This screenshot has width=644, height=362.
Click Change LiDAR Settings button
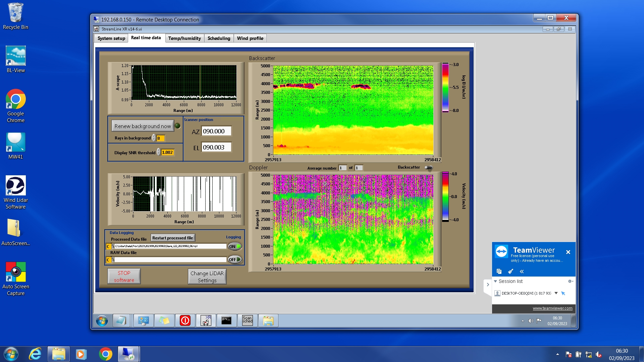pos(207,277)
